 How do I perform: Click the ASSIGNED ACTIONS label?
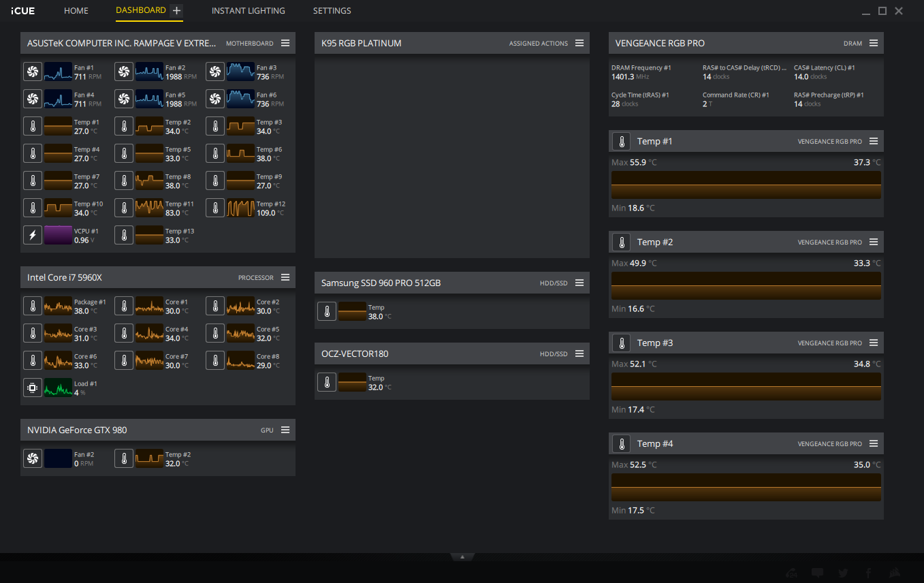(539, 44)
